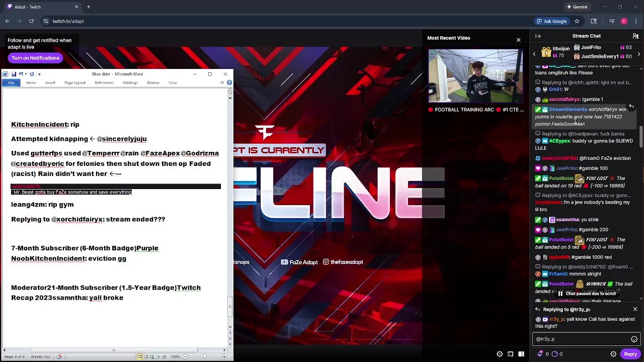644x362 pixels.
Task: Collapse the Stream Chat panel
Action: [x=538, y=36]
